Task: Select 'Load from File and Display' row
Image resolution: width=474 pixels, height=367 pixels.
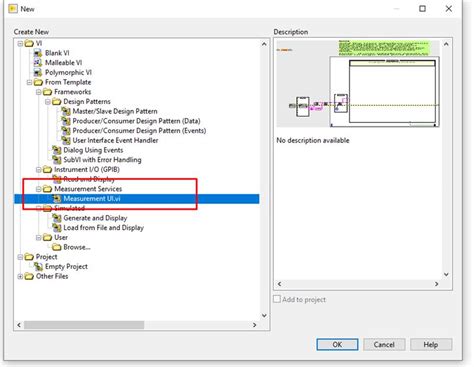Action: pos(104,228)
